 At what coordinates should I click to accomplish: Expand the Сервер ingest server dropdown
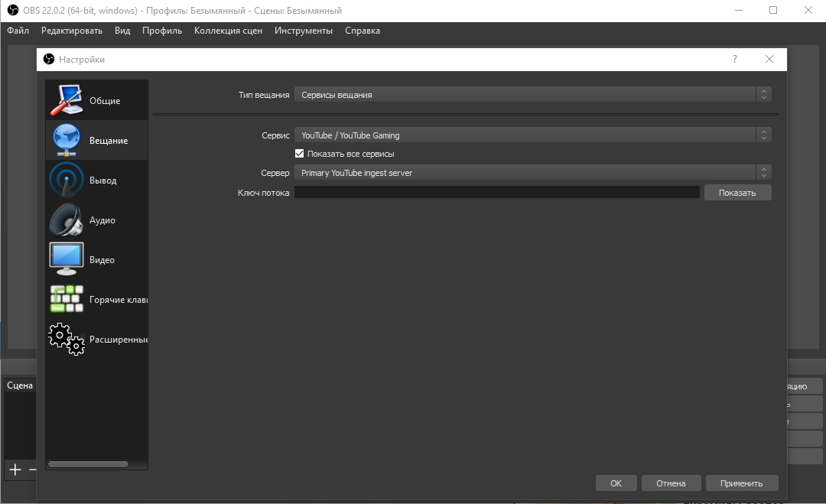point(532,173)
